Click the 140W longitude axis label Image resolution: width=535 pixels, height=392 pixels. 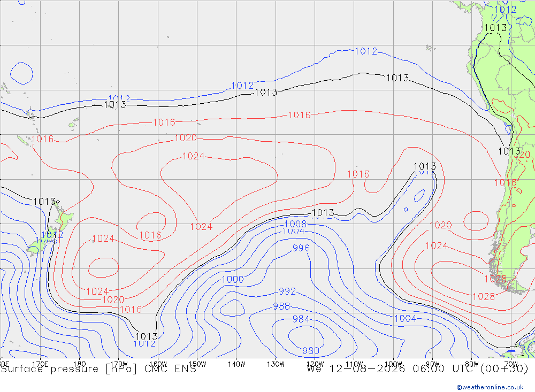tap(236, 364)
